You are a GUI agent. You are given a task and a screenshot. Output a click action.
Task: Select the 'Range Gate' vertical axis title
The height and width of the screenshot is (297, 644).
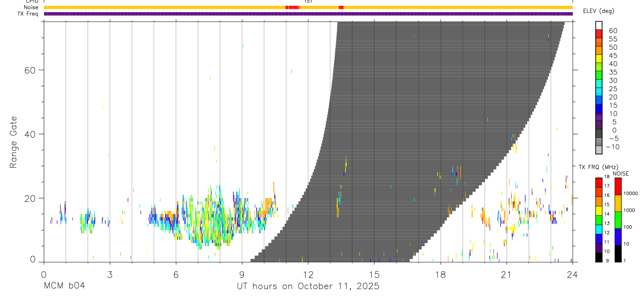14,142
